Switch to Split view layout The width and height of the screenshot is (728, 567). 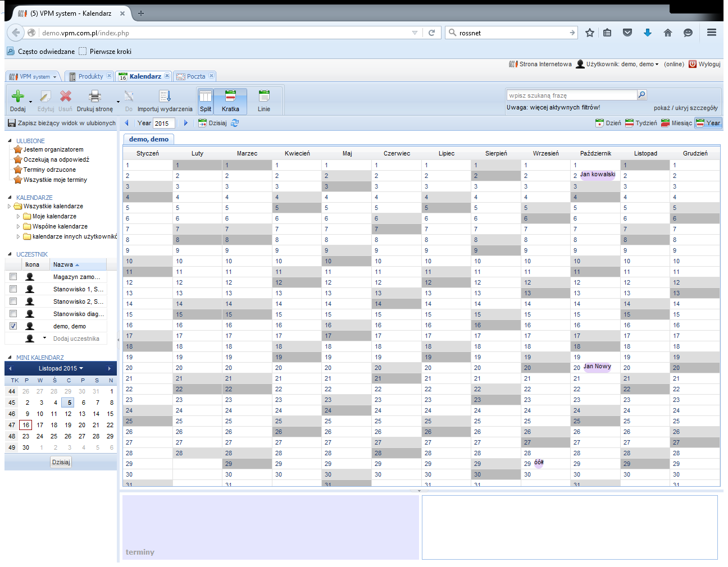(206, 101)
